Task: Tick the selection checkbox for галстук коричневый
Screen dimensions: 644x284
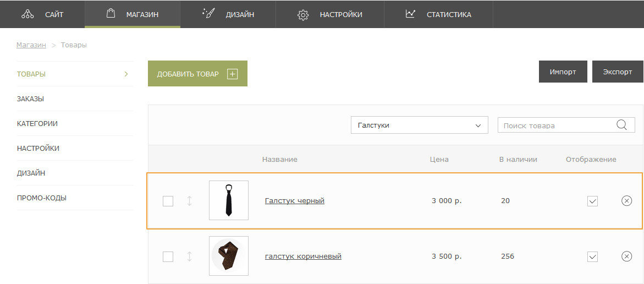Action: 168,256
